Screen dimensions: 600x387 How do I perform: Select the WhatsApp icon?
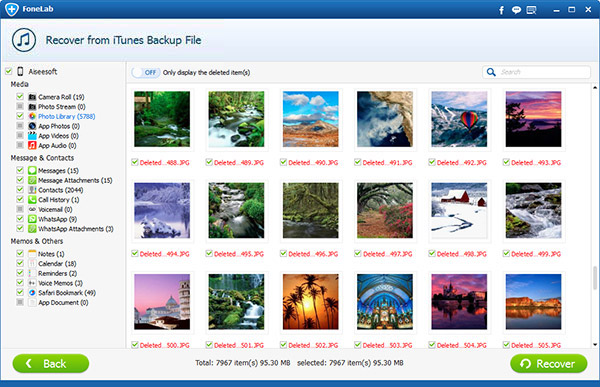coord(32,219)
